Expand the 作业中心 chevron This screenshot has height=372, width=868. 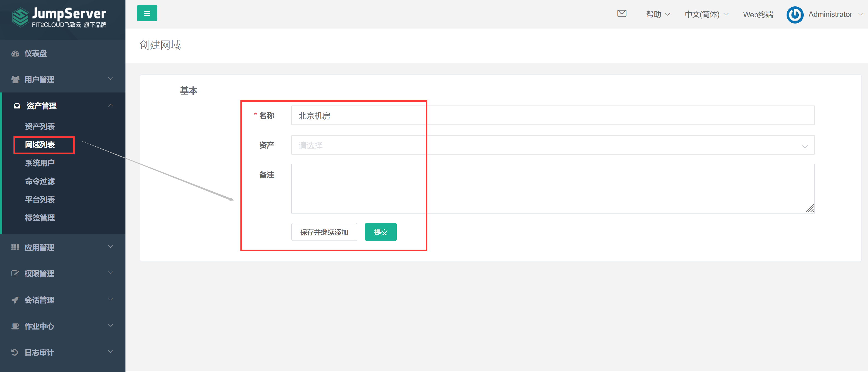coord(110,325)
